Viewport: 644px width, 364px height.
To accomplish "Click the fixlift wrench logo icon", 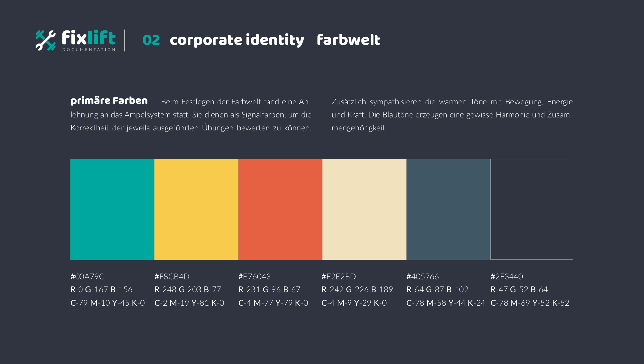I will pos(46,40).
